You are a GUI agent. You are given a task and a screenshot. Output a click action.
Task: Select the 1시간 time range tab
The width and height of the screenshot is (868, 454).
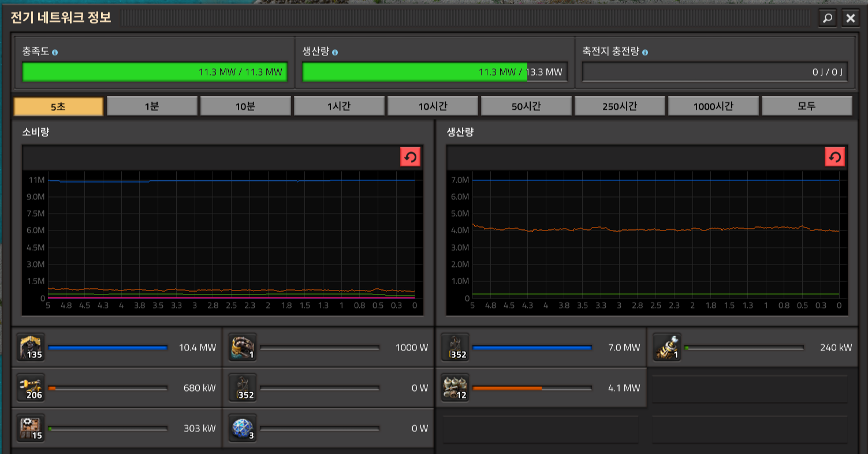click(339, 106)
